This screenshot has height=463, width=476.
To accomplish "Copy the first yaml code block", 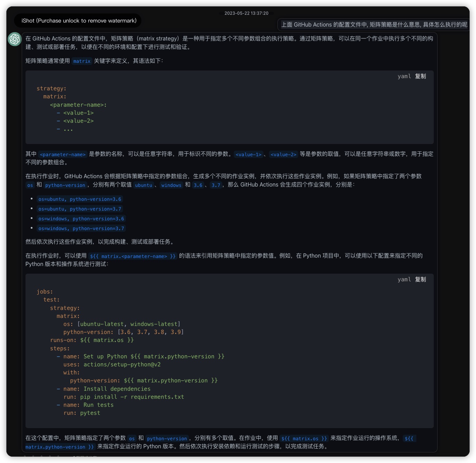I will click(420, 76).
